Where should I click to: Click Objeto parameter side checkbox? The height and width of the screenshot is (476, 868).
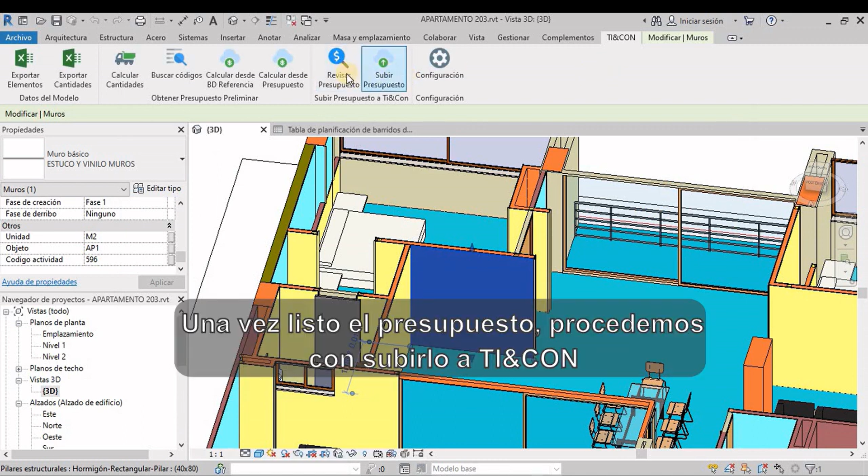coord(171,248)
